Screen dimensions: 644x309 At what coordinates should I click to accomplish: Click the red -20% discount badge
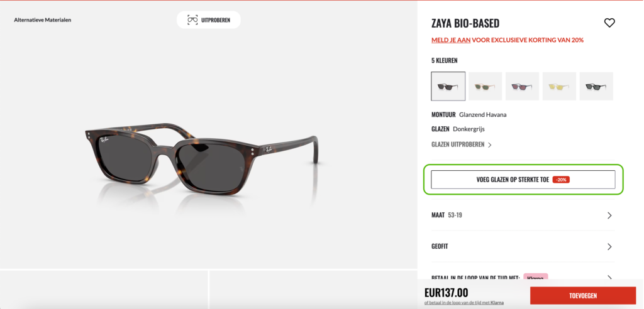[561, 180]
